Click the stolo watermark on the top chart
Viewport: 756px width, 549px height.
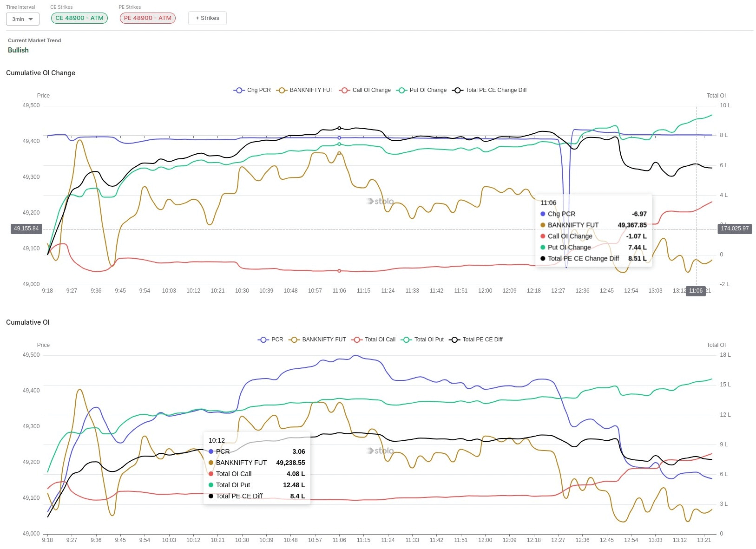tap(380, 202)
